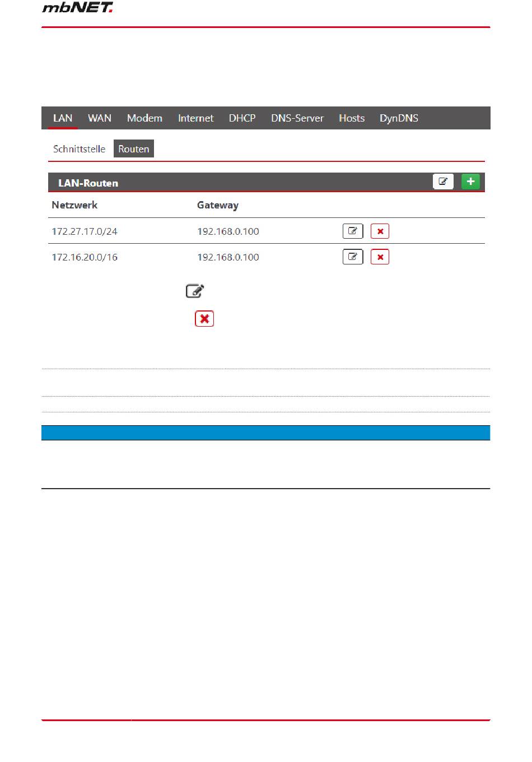Viewport: 532px width, 762px height.
Task: Click the mbNET logo
Action: tap(77, 7)
